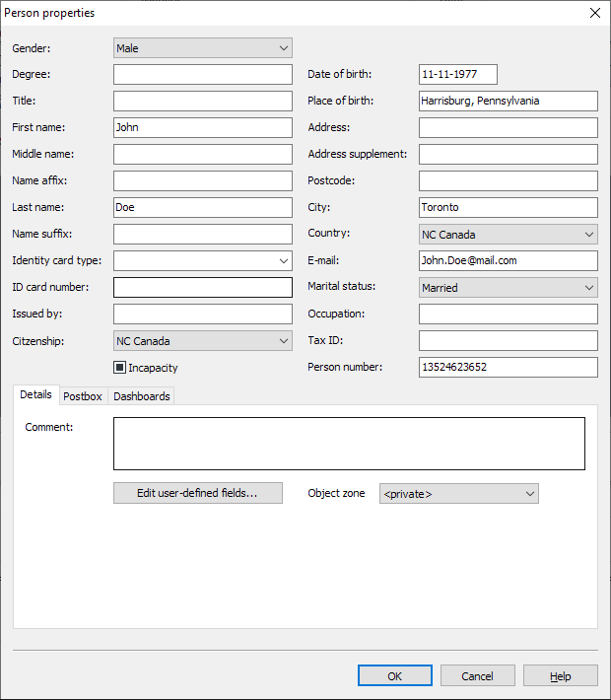Image resolution: width=611 pixels, height=700 pixels.
Task: Open the Gender dropdown
Action: 203,47
